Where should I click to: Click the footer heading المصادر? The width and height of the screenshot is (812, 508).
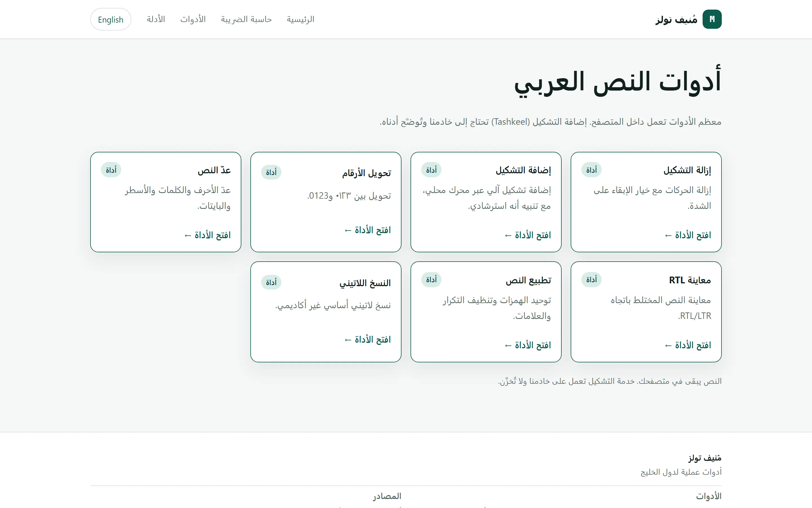387,496
